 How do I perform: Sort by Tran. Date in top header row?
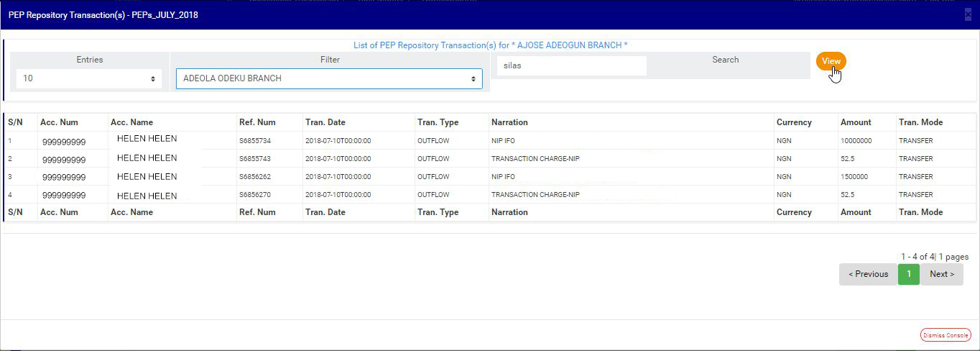pyautogui.click(x=325, y=122)
